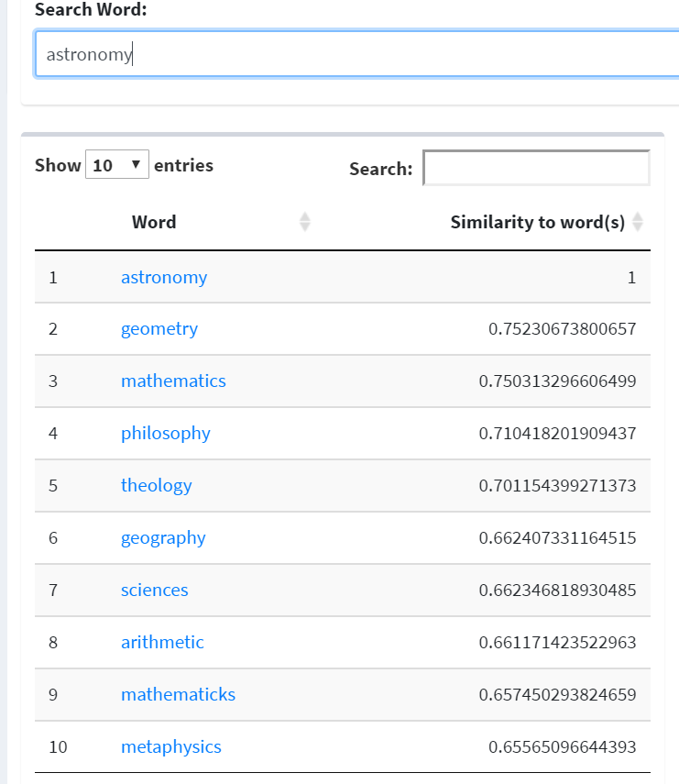Click the similarity value for metaphysics
679x784 pixels.
[563, 747]
